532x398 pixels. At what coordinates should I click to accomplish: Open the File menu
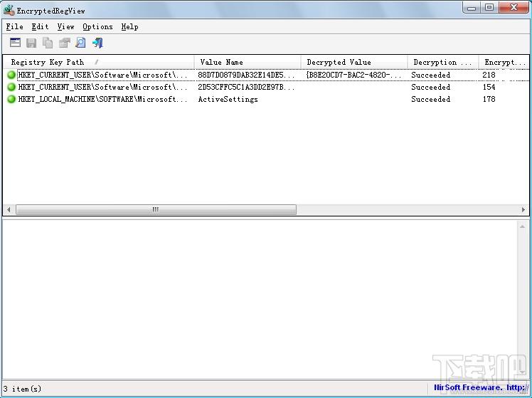[15, 26]
